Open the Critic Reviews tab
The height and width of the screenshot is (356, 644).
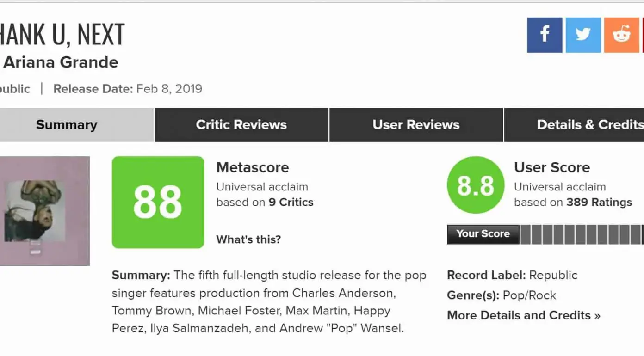point(241,125)
